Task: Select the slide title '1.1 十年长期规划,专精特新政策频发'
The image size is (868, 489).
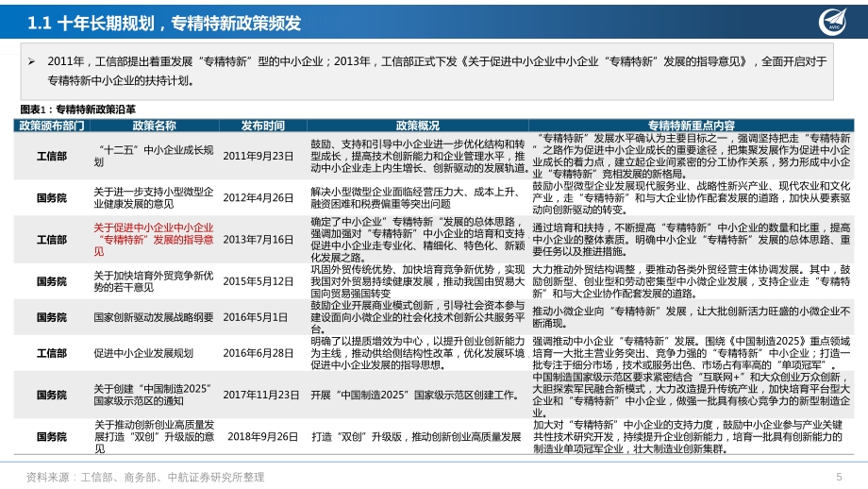Action: pyautogui.click(x=164, y=24)
